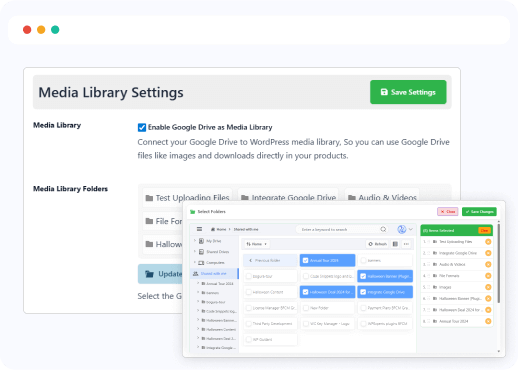Expand the My Drive tree node
The height and width of the screenshot is (373, 520).
195,241
